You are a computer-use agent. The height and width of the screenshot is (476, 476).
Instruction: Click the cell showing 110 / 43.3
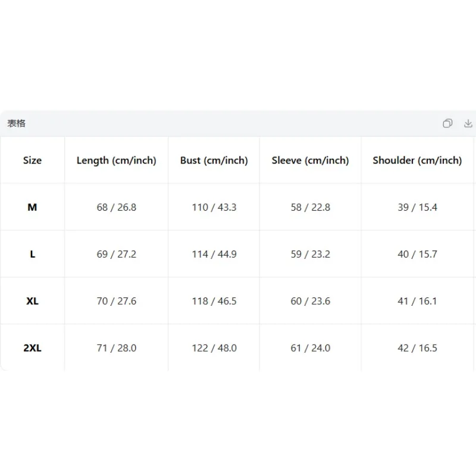(214, 207)
